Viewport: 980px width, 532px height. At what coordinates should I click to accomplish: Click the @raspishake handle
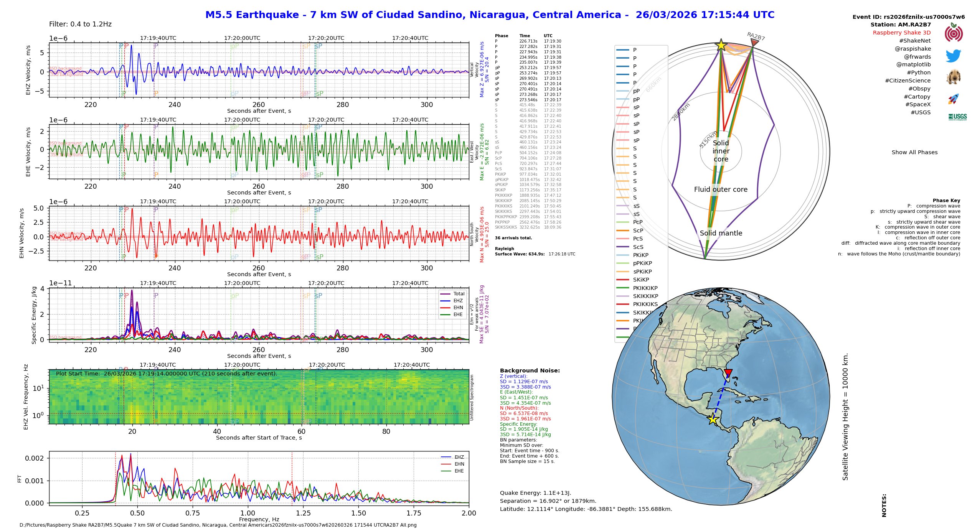coord(912,49)
